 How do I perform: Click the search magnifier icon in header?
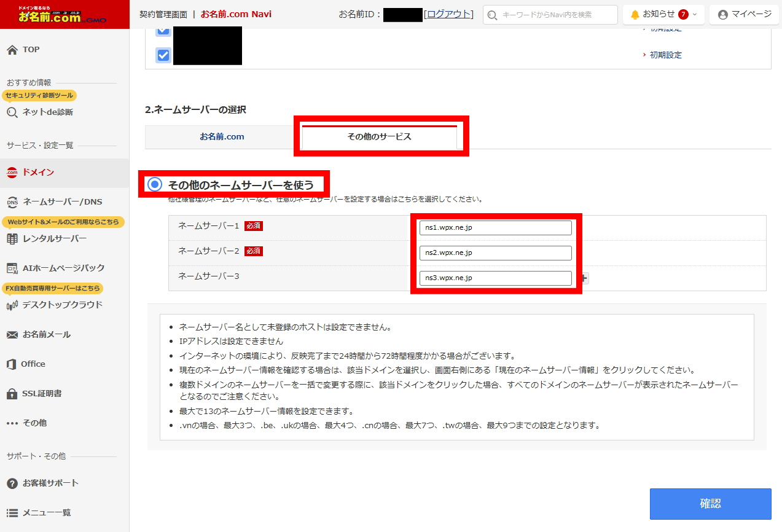(492, 14)
